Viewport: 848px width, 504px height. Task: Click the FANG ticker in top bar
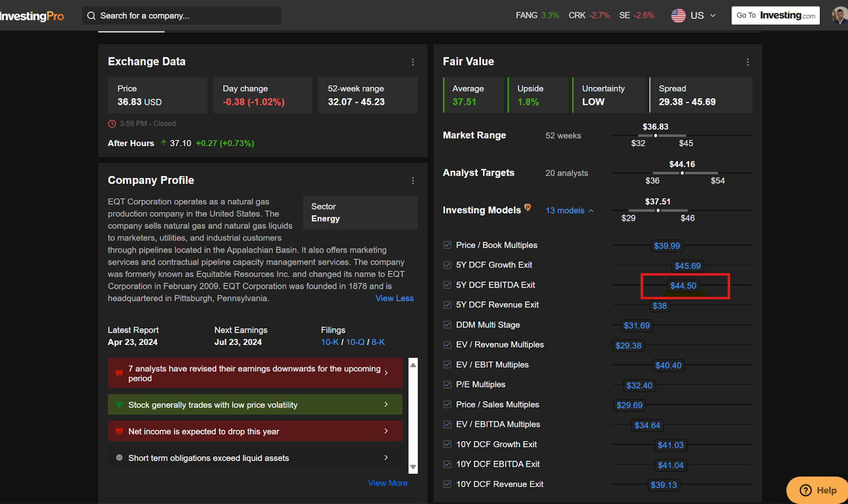coord(537,15)
